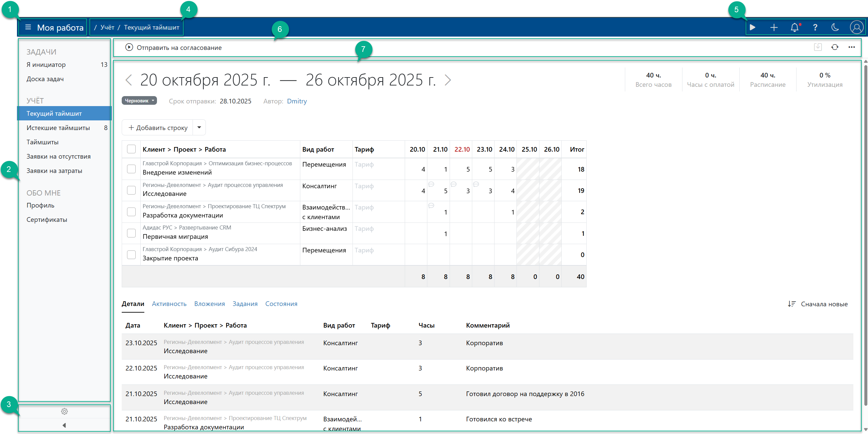Switch to the Активность tab
Viewport: 868px width, 434px height.
(x=169, y=304)
